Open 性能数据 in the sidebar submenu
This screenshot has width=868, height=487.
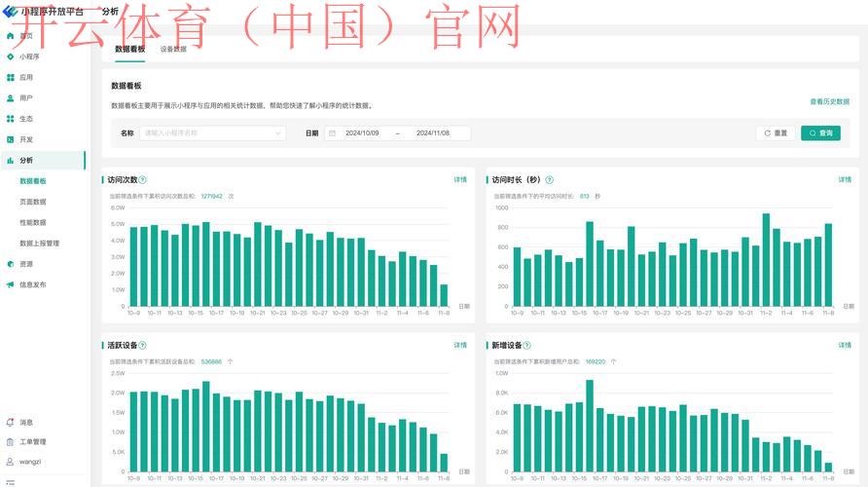[x=33, y=222]
